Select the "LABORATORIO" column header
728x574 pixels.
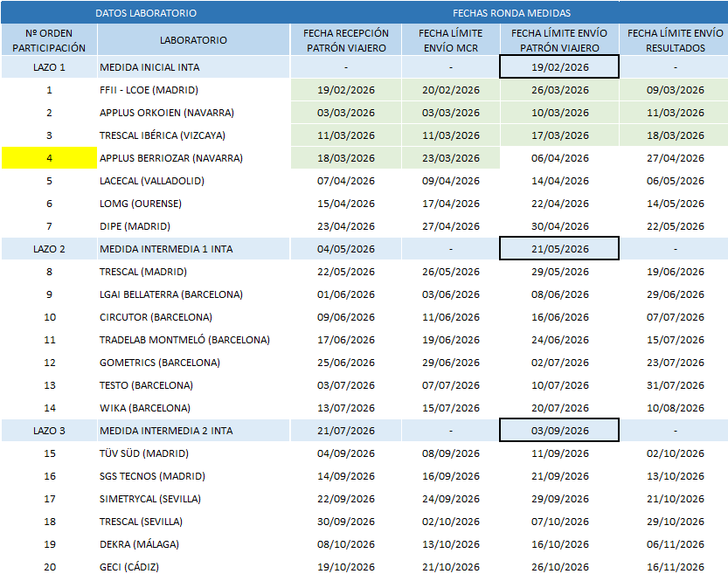pos(193,40)
